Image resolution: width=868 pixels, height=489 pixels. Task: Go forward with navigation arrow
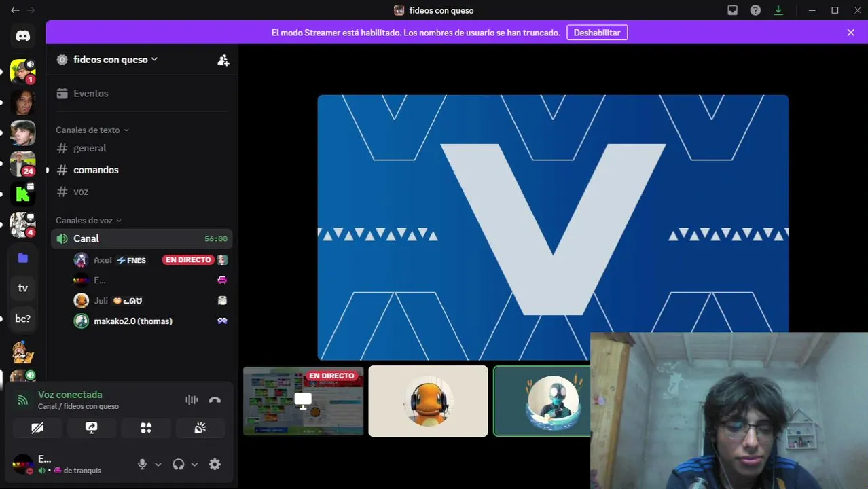pyautogui.click(x=31, y=10)
